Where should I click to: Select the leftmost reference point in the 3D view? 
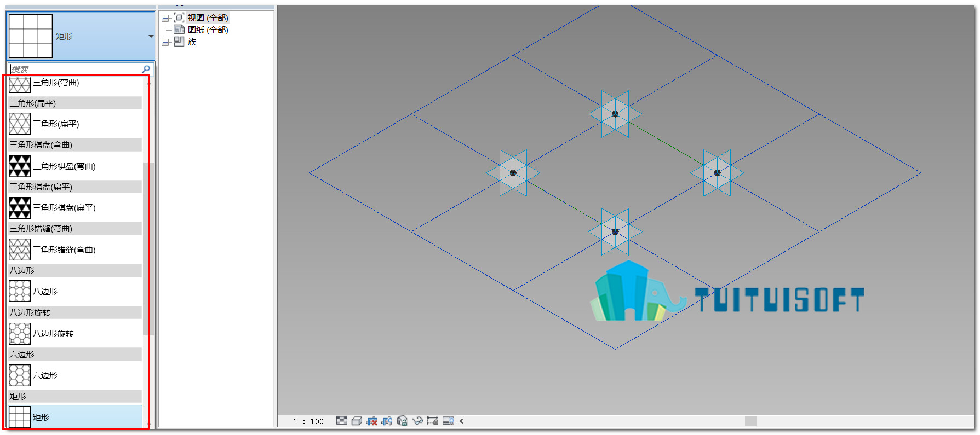click(x=513, y=173)
